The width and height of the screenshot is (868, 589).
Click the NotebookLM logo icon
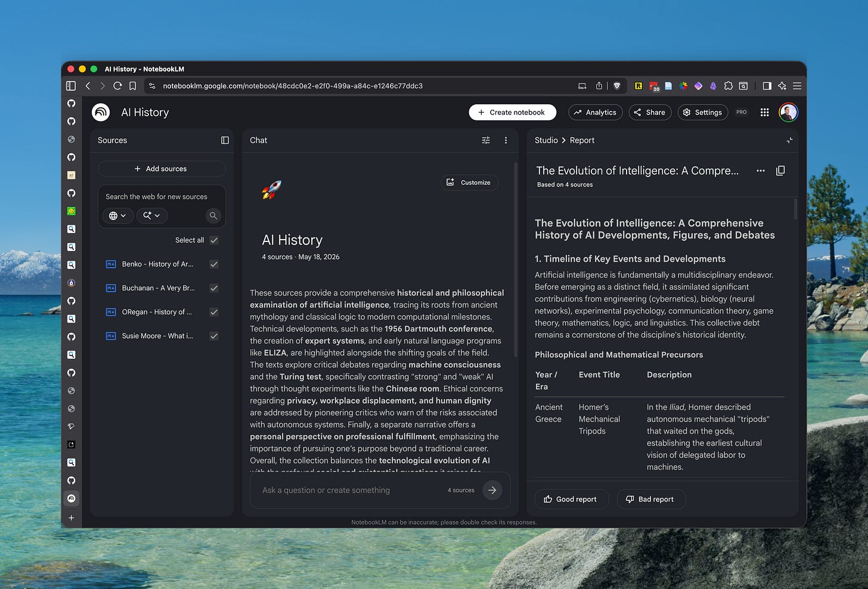pos(101,112)
